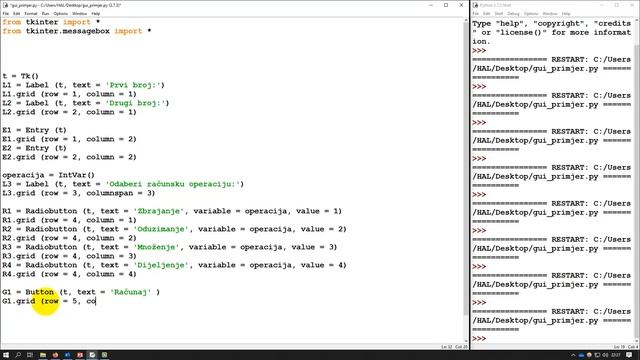
Task: Open Shell menu in Python Shell
Action: point(499,13)
